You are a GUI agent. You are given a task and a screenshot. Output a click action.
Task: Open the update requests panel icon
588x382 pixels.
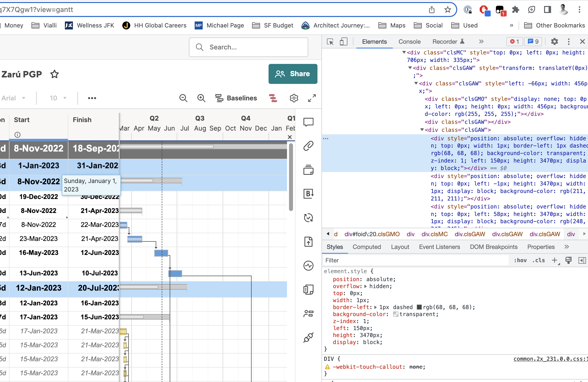pos(308,218)
